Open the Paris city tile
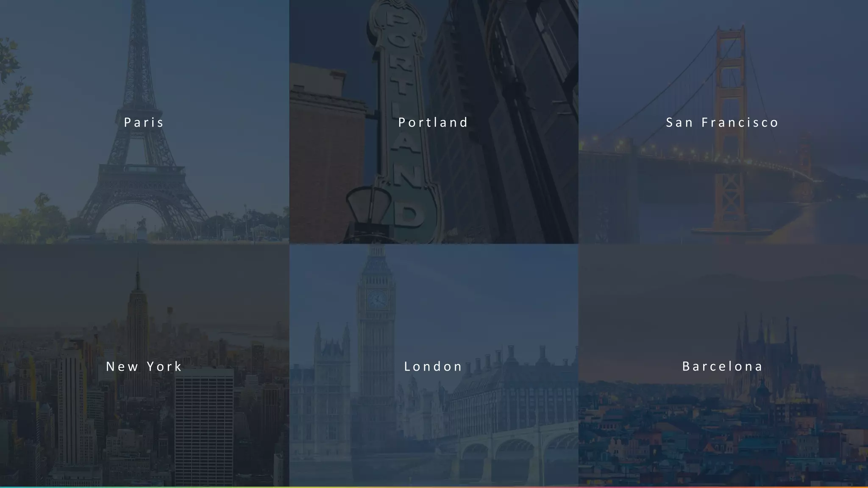This screenshot has width=868, height=488. (145, 122)
